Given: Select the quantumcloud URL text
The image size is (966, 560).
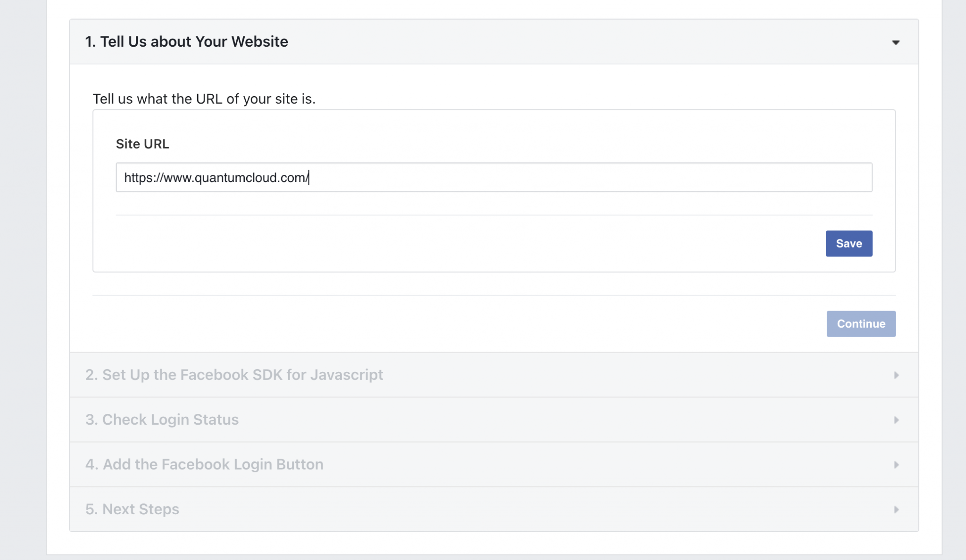Looking at the screenshot, I should [216, 178].
